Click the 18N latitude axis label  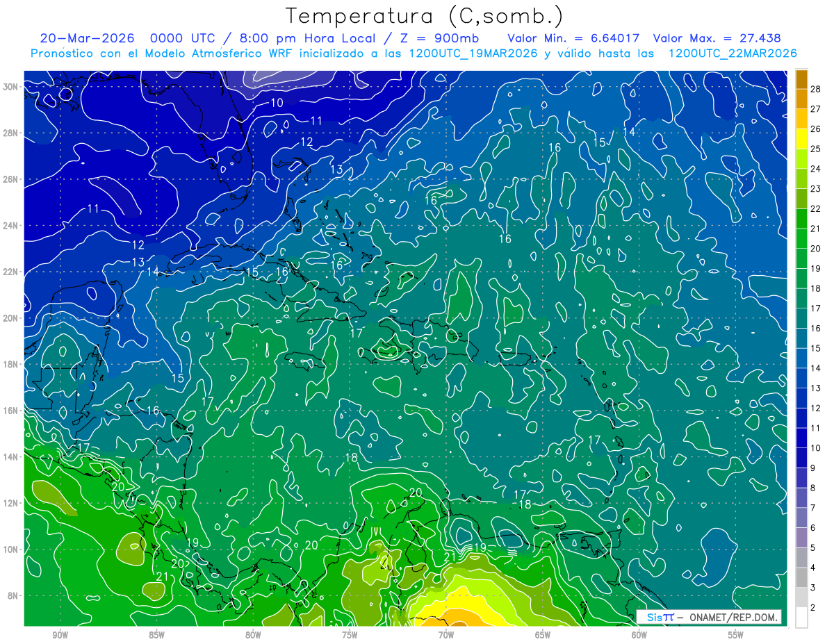tap(11, 364)
